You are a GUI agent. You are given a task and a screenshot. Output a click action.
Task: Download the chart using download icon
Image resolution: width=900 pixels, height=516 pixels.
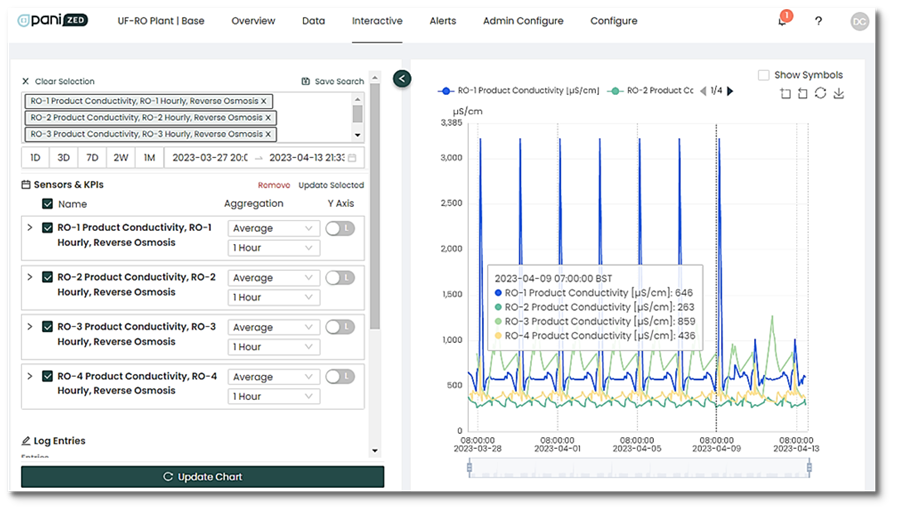(x=839, y=93)
